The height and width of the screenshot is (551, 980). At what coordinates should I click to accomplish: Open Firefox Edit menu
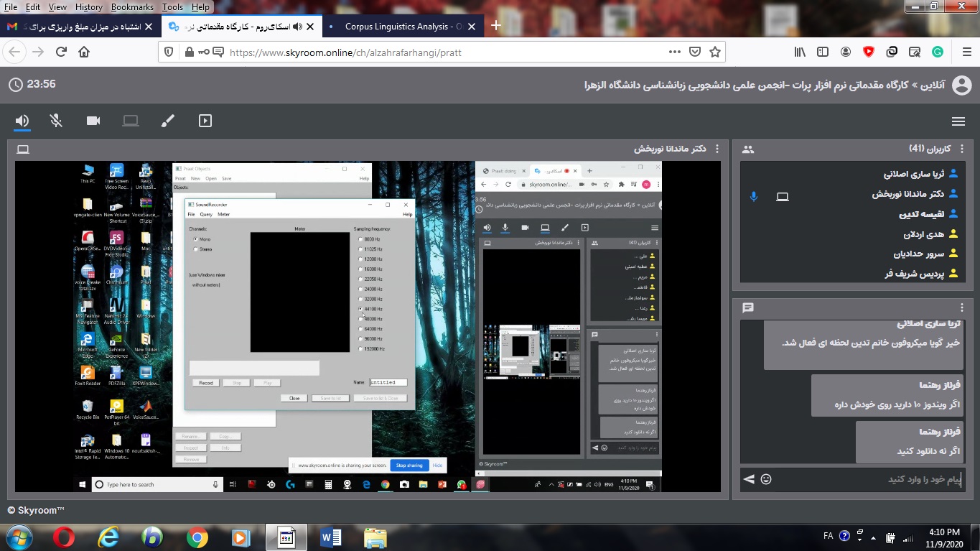click(x=33, y=6)
